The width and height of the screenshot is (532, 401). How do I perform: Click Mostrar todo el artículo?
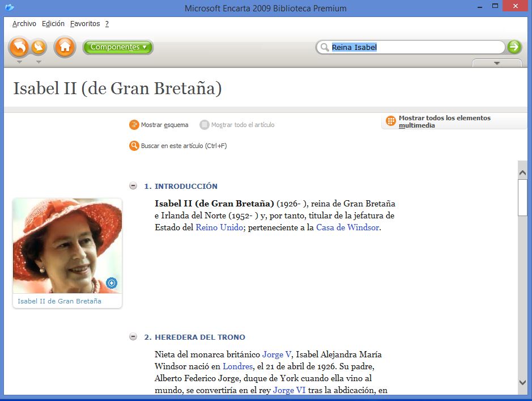(242, 125)
